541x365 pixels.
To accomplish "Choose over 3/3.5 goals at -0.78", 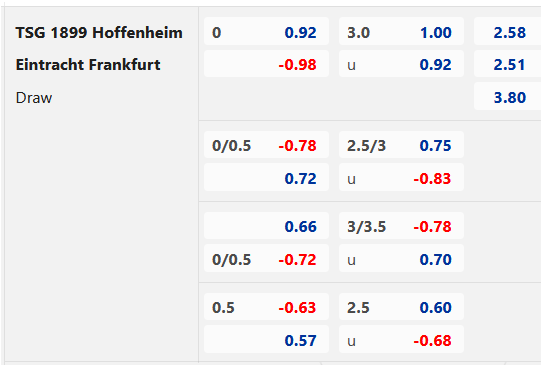I will click(401, 226).
